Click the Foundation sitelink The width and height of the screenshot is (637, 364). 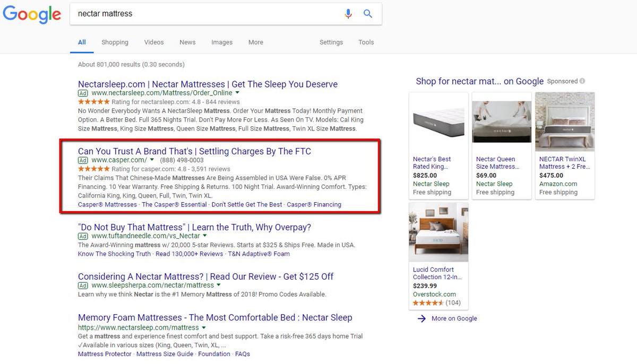click(214, 354)
